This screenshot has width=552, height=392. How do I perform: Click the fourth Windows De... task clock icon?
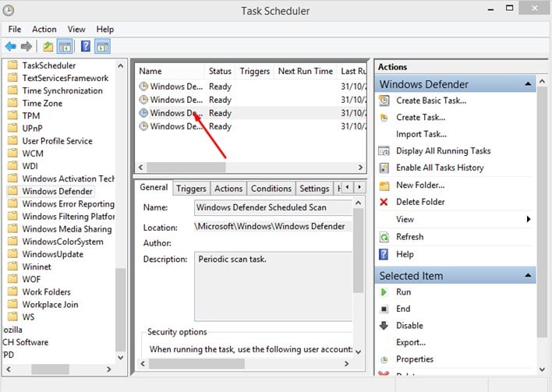coord(143,126)
